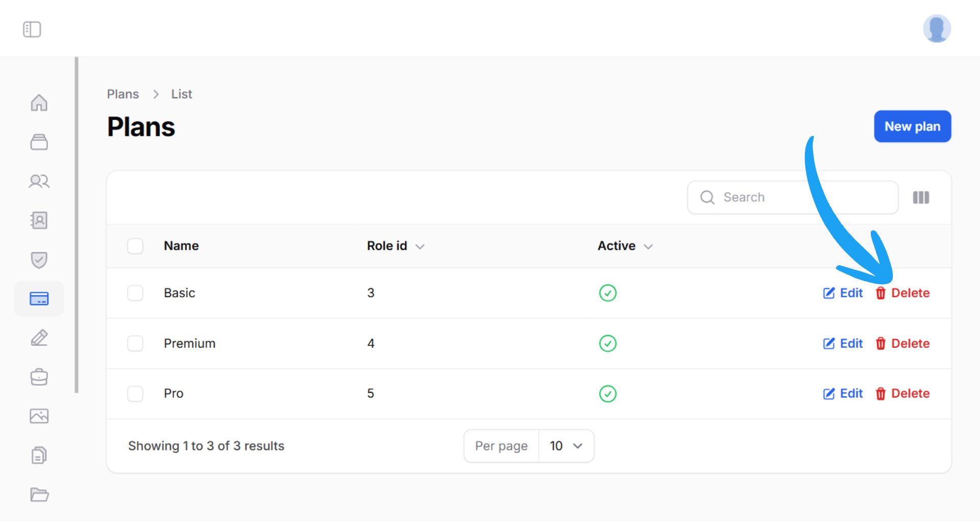Click the Name column header
This screenshot has width=980, height=522.
click(181, 246)
